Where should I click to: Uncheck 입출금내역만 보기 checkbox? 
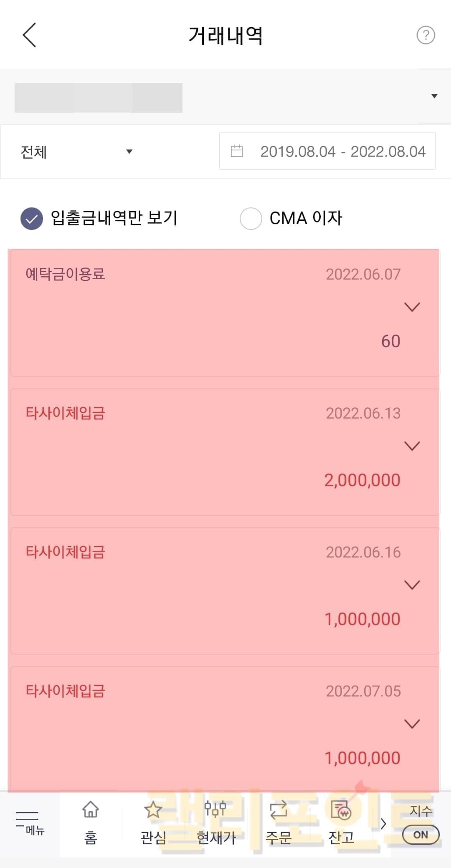pyautogui.click(x=32, y=218)
